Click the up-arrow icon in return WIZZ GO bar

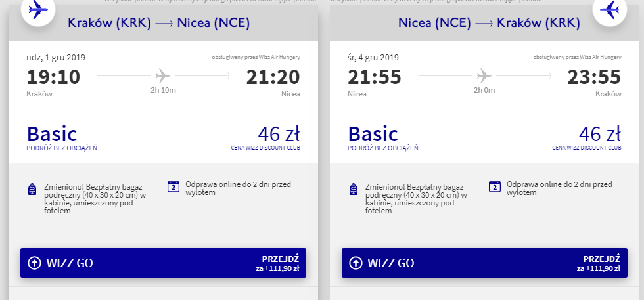356,263
